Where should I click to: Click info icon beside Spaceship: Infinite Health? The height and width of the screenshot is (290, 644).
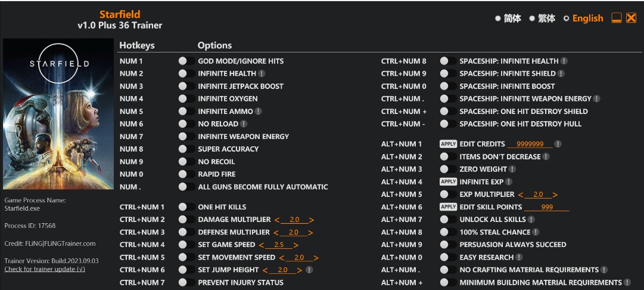click(x=564, y=61)
